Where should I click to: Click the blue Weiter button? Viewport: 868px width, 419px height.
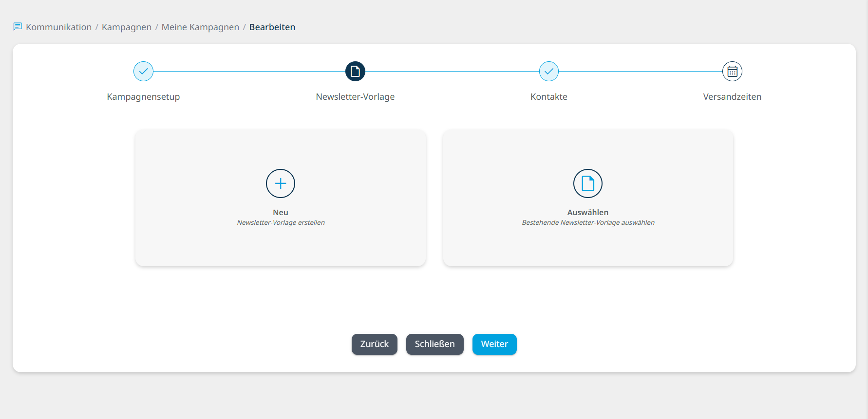coord(494,344)
